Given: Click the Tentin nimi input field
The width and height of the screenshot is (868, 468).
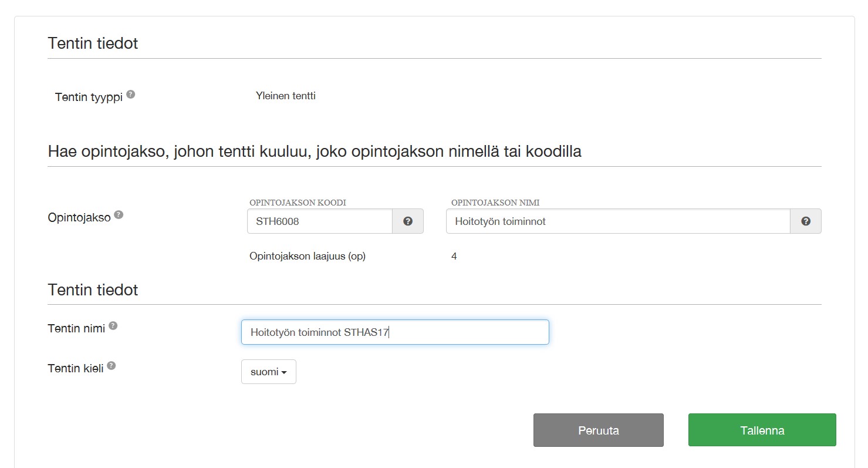Looking at the screenshot, I should point(395,332).
